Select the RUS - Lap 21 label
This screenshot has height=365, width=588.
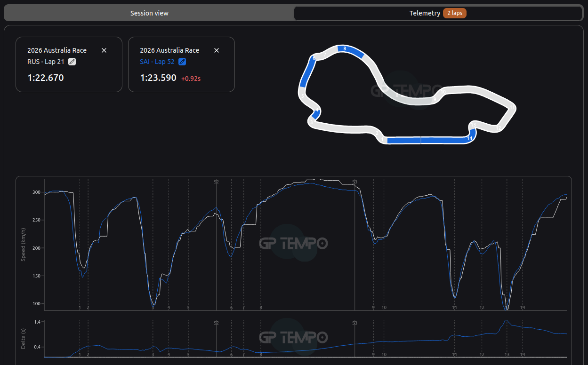coord(46,62)
